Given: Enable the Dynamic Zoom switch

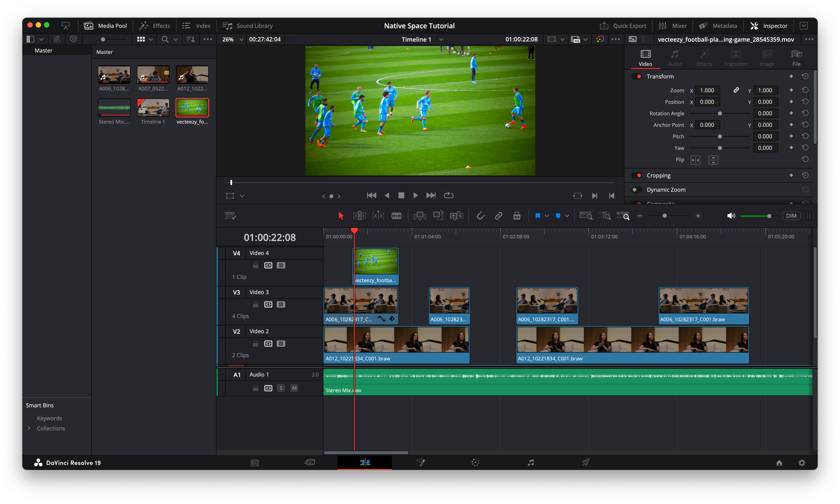Looking at the screenshot, I should coord(636,189).
